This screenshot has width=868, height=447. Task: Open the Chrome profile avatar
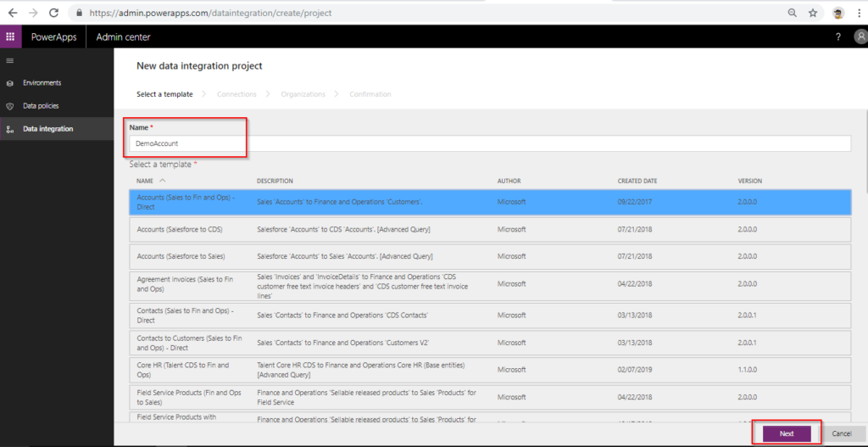838,13
